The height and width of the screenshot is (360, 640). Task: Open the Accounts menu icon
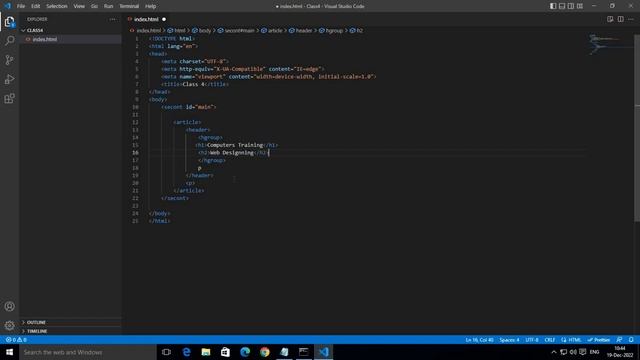tap(9, 306)
